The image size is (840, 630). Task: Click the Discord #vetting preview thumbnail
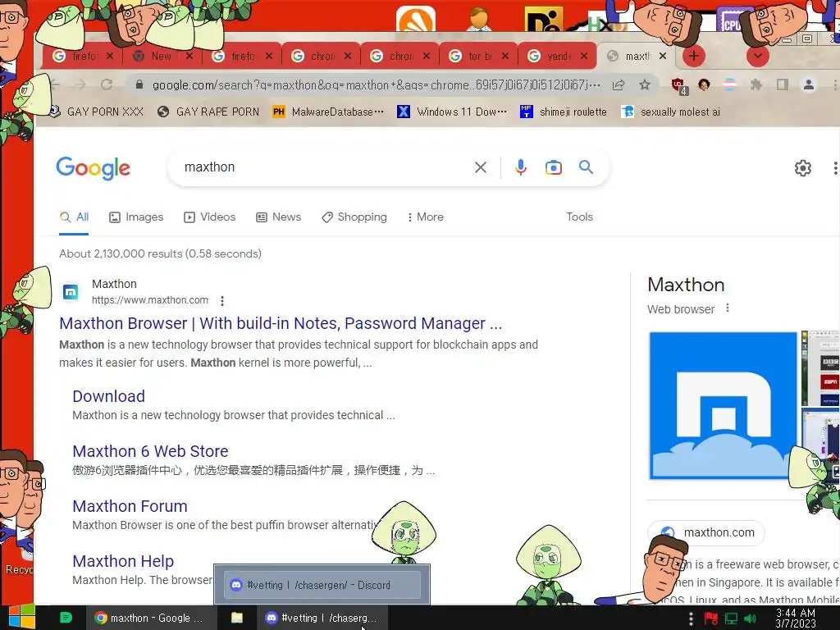(x=322, y=584)
